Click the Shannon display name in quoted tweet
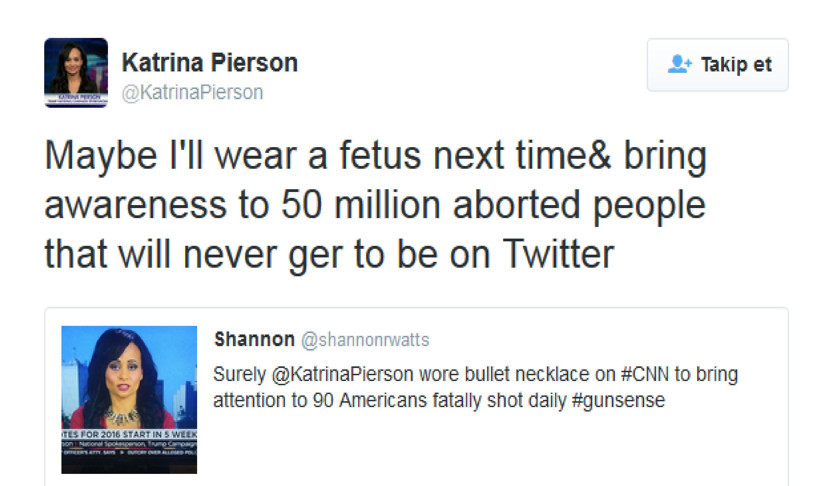The height and width of the screenshot is (486, 820). pyautogui.click(x=254, y=340)
